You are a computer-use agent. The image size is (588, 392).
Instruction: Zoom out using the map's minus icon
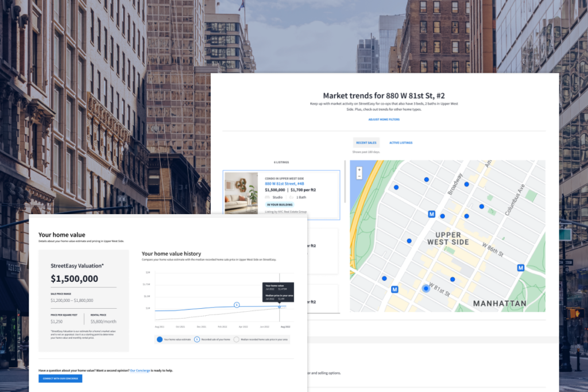[x=359, y=176]
